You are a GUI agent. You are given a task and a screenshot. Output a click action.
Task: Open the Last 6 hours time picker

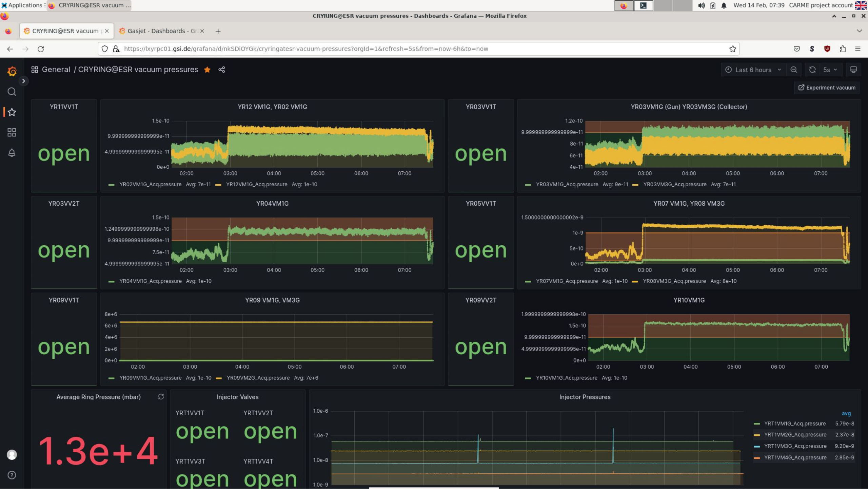tap(753, 70)
